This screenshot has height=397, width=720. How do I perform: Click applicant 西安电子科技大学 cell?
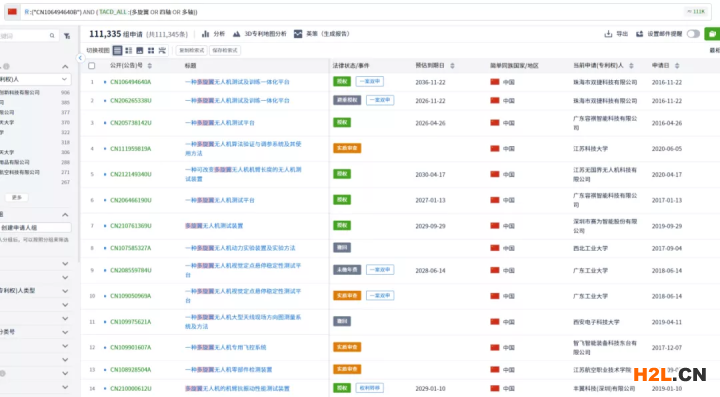(x=596, y=322)
